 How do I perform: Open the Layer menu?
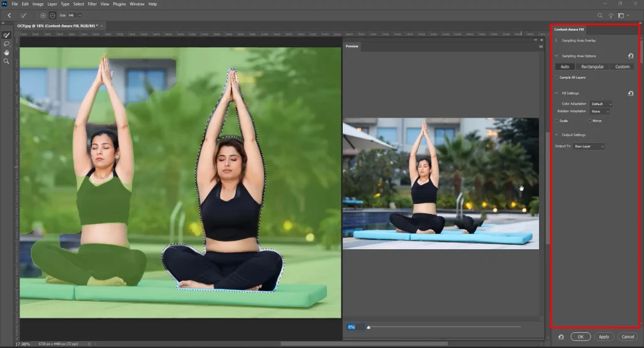pos(52,4)
